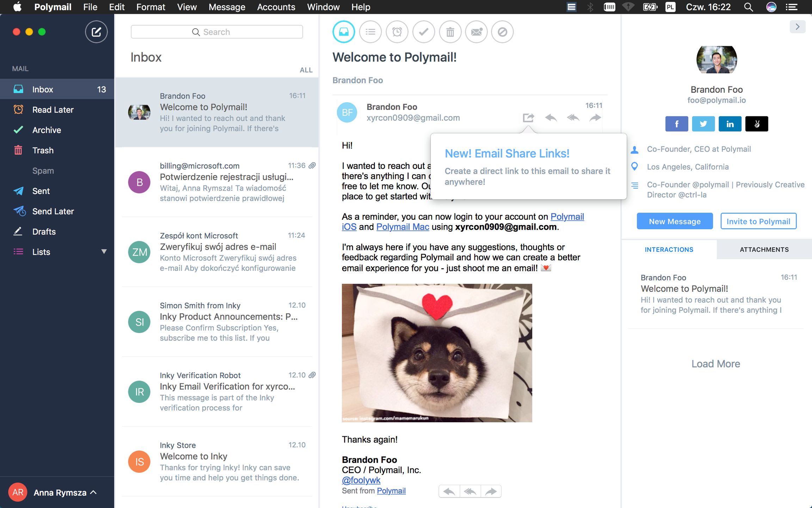Viewport: 812px width, 508px height.
Task: Expand the Lists section arrow
Action: [x=104, y=252]
